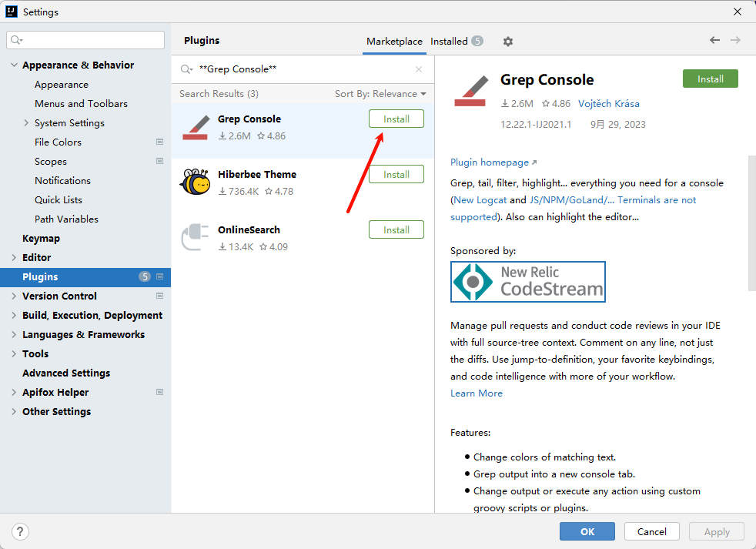Expand the Apifox Helper section
Image resolution: width=756 pixels, height=549 pixels.
[x=14, y=393]
